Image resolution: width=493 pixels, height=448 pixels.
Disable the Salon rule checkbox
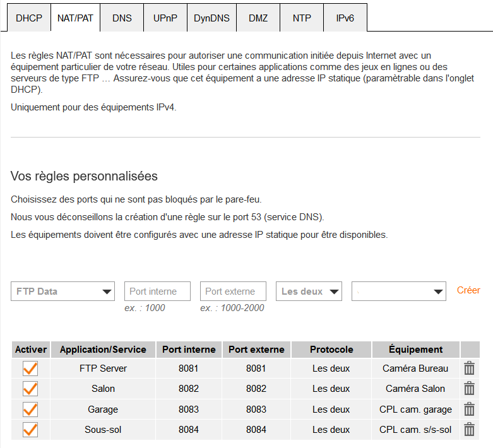(30, 389)
